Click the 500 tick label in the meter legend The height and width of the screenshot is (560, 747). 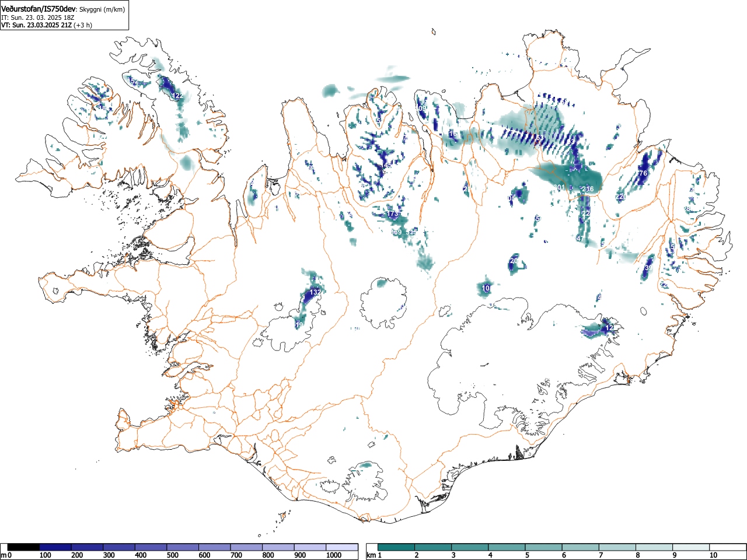click(x=172, y=555)
